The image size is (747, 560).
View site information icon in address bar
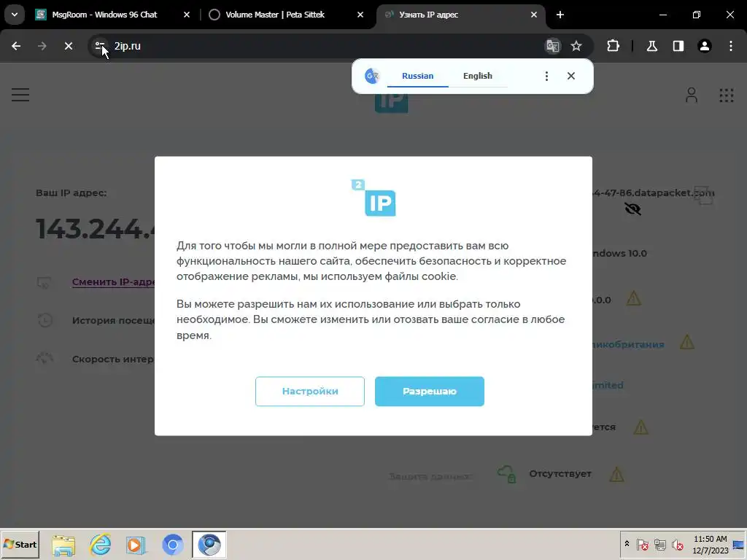pos(99,46)
